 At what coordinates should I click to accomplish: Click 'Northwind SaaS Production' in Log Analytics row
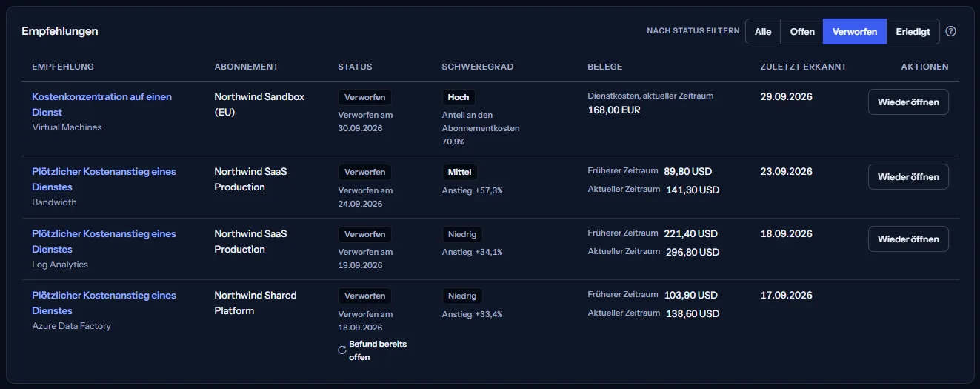click(250, 242)
